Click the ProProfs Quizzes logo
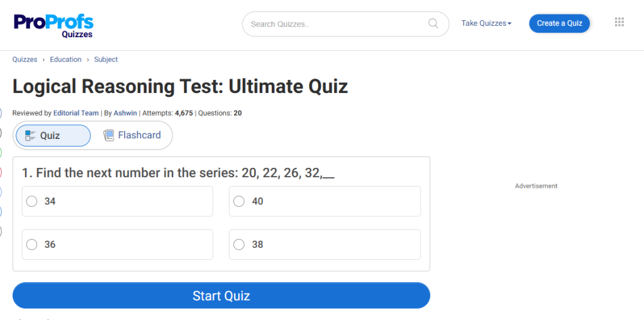Screen dimensions: 644x320 click(x=53, y=25)
